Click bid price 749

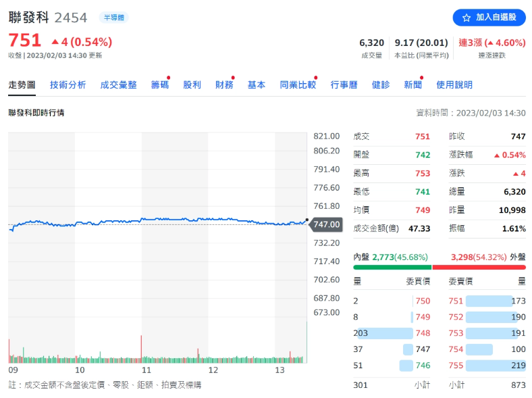(423, 317)
